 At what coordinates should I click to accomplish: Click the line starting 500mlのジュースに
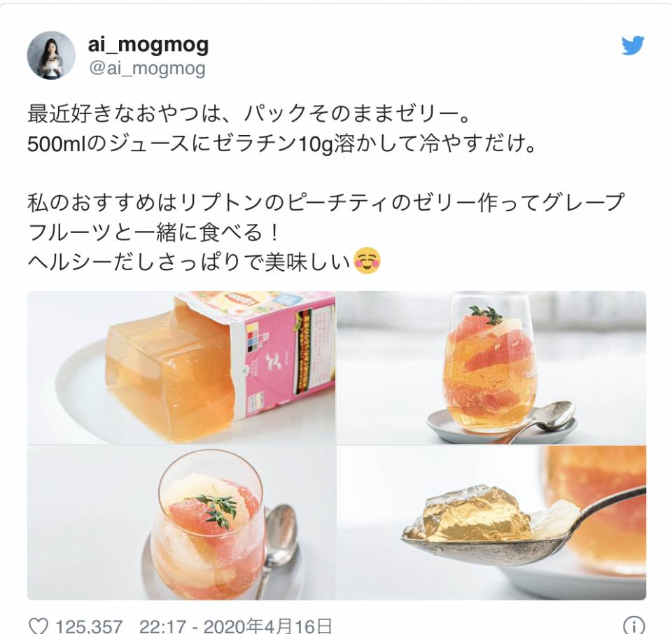(282, 143)
